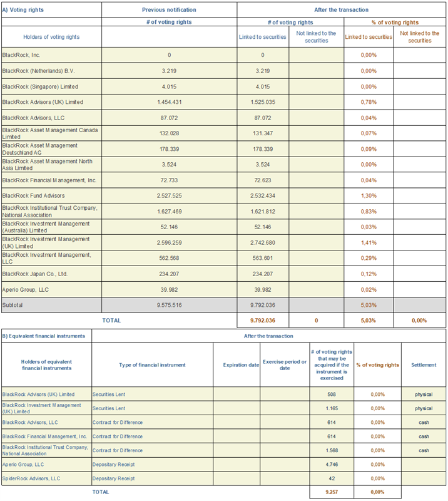Click previous notification value 72.733

pos(169,180)
